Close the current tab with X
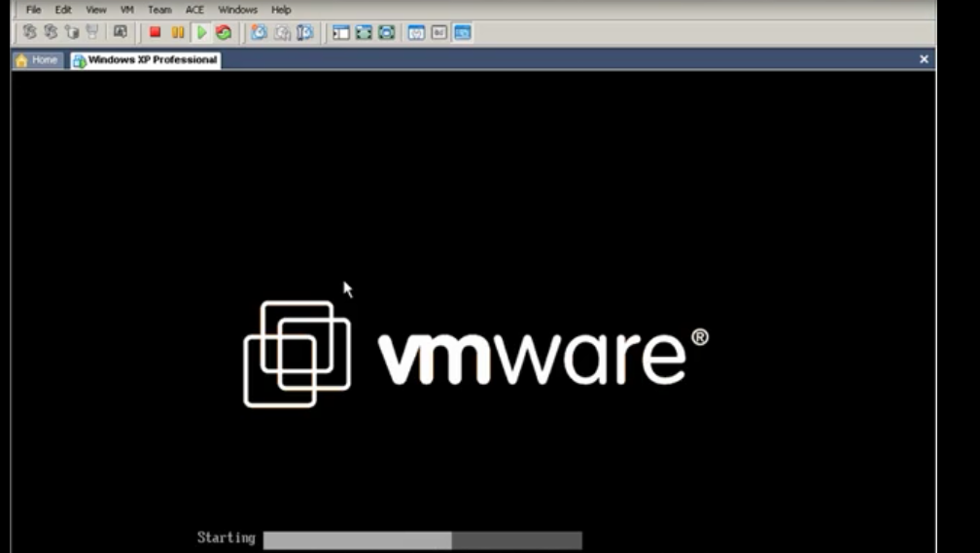Screen dimensions: 980x553 tap(924, 59)
